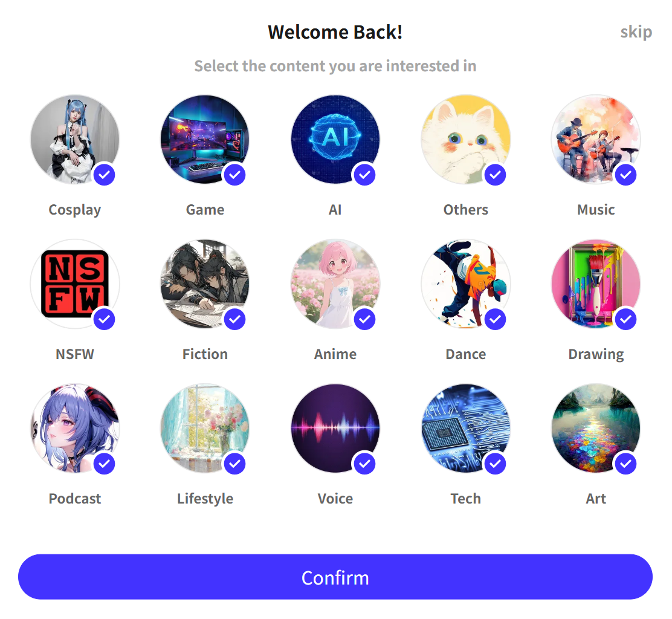The width and height of the screenshot is (672, 619).
Task: Toggle the Art checkmark badge
Action: coord(625,464)
